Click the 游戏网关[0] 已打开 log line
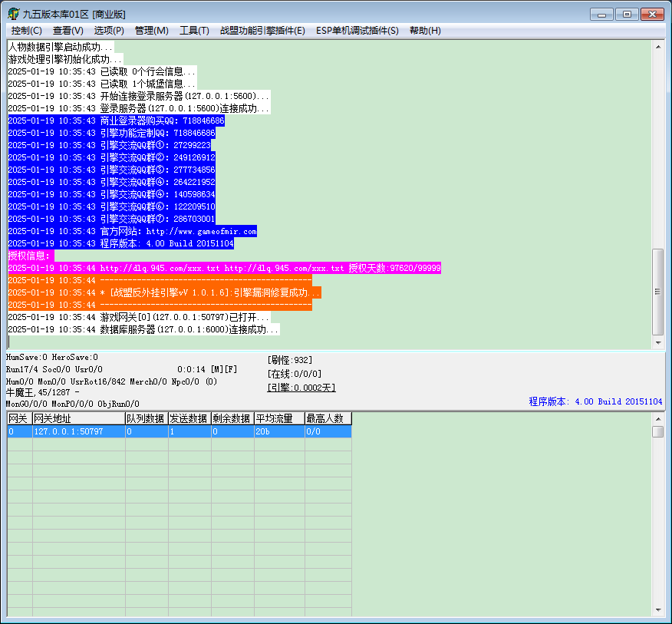The width and height of the screenshot is (672, 624). pyautogui.click(x=140, y=317)
